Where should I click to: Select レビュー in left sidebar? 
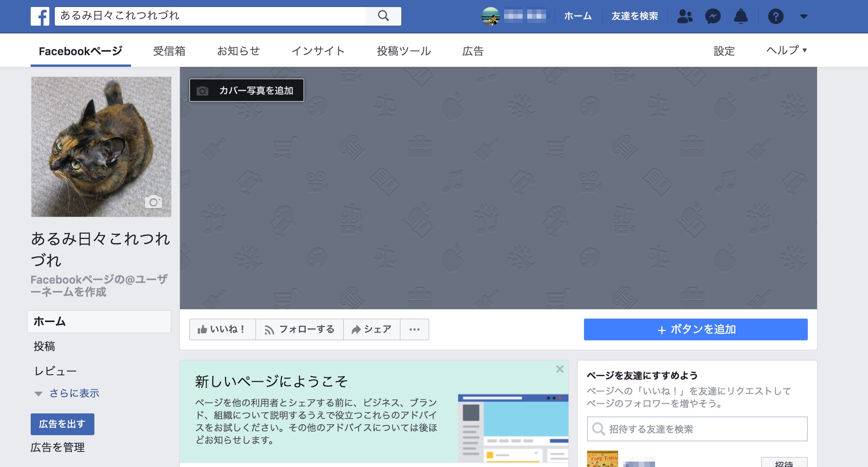(x=55, y=371)
